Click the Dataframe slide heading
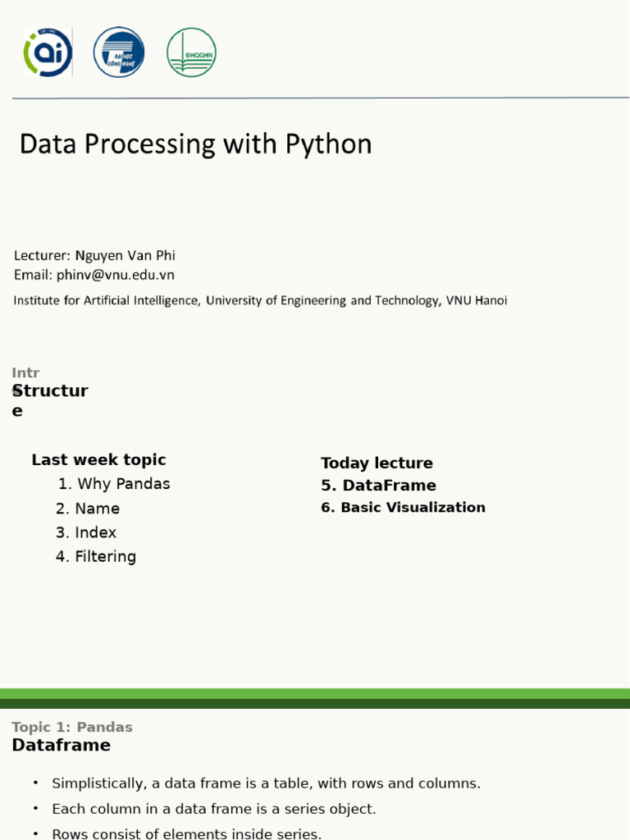 tap(61, 745)
